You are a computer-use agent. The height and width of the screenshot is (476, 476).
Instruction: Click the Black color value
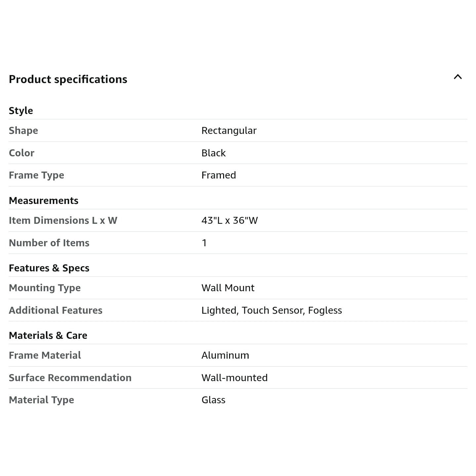pyautogui.click(x=214, y=153)
